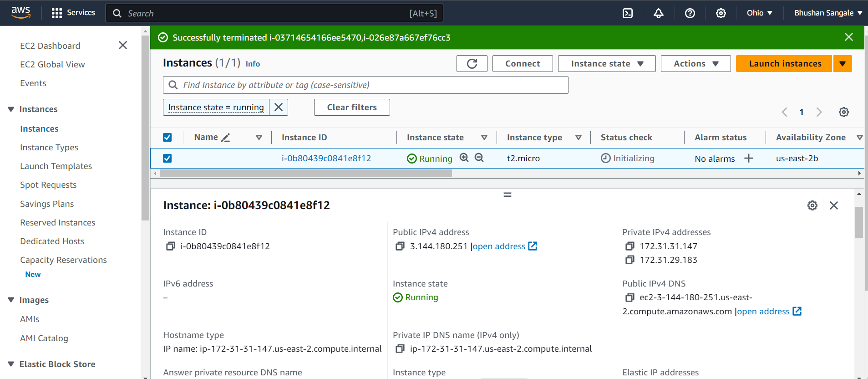Screen dimensions: 868x379
Task: Edit the Name column pencil icon
Action: (225, 138)
